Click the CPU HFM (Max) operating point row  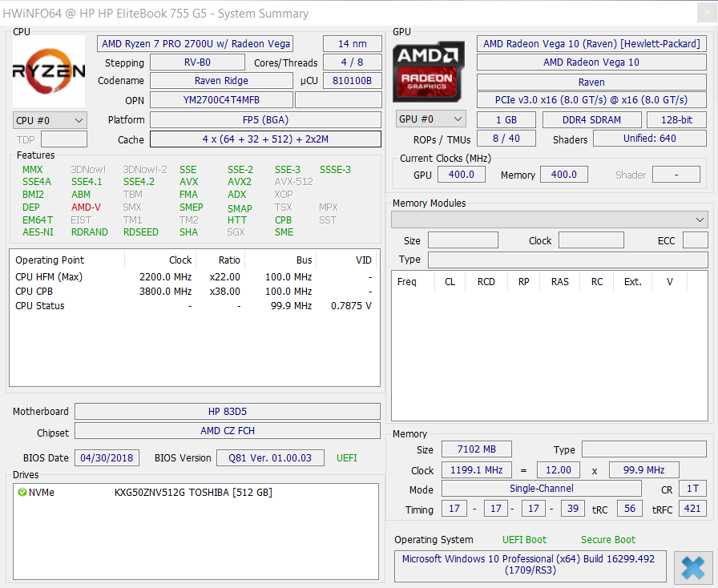[194, 277]
